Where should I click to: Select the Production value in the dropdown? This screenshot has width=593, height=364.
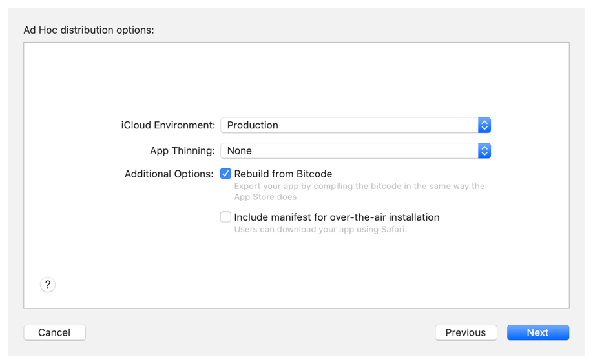coord(253,125)
